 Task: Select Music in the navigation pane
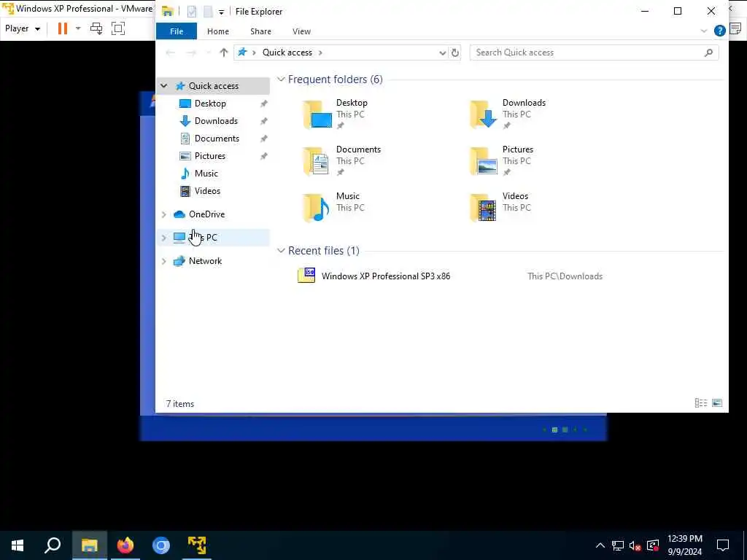point(206,174)
